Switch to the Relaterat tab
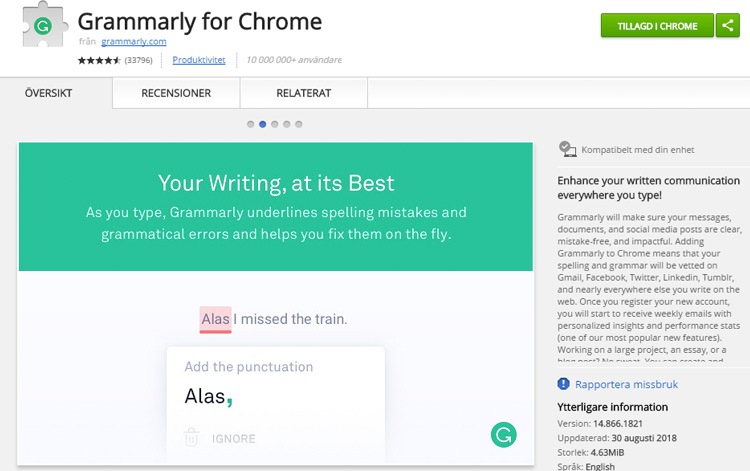Image resolution: width=750 pixels, height=471 pixels. pyautogui.click(x=305, y=93)
